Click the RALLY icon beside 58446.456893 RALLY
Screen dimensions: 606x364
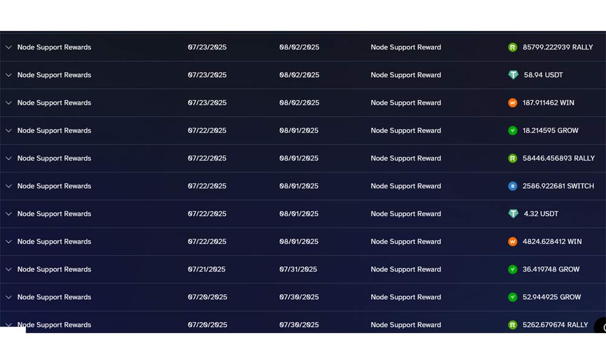coord(513,159)
